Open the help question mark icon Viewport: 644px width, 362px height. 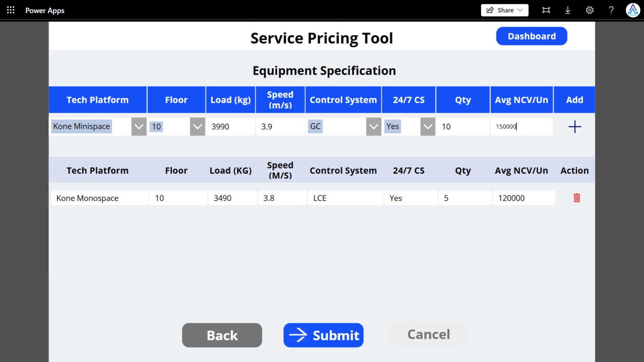[611, 10]
